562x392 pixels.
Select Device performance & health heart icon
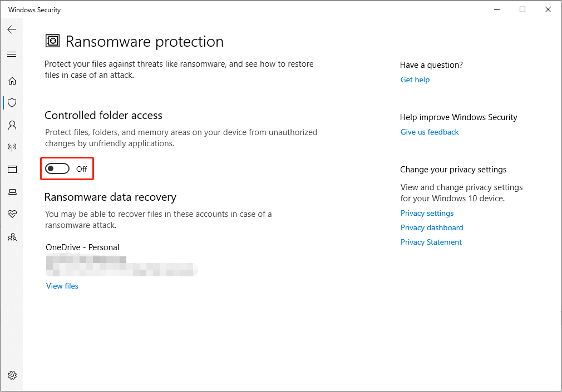[x=12, y=214]
